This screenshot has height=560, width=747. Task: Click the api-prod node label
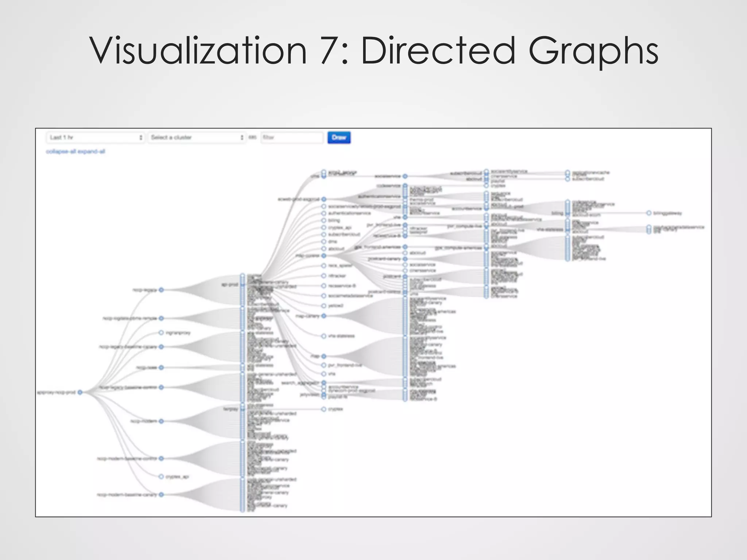(x=230, y=284)
